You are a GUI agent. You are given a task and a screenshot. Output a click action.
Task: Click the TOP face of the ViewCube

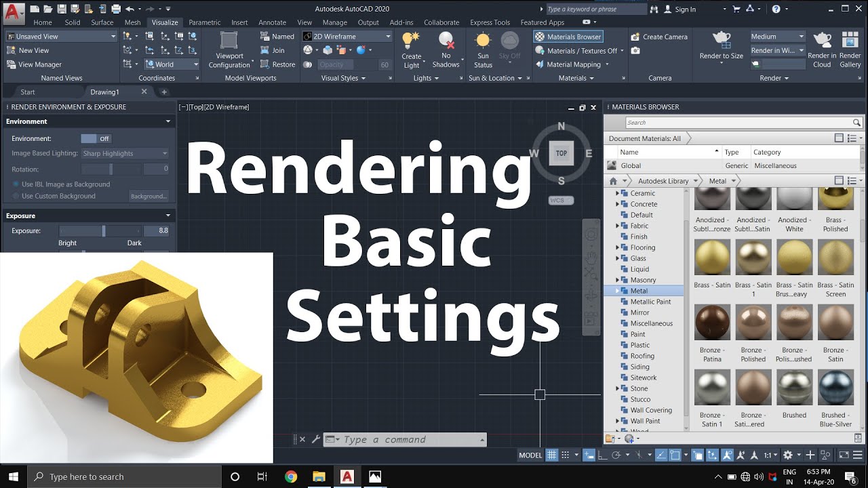[x=561, y=153]
